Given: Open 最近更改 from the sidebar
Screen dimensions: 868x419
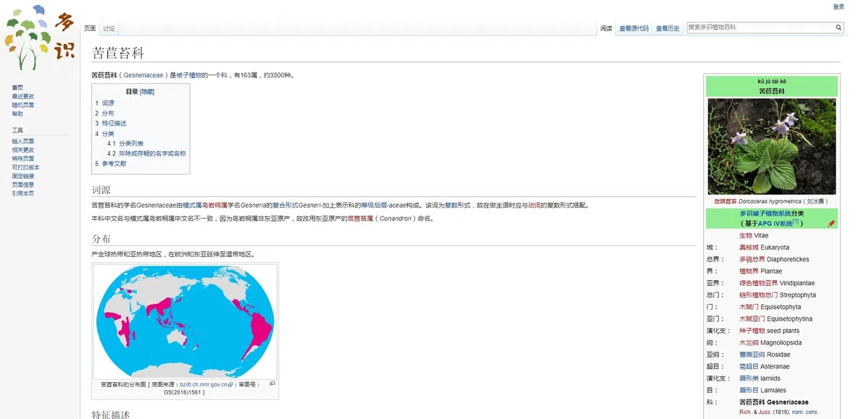Looking at the screenshot, I should [x=22, y=96].
